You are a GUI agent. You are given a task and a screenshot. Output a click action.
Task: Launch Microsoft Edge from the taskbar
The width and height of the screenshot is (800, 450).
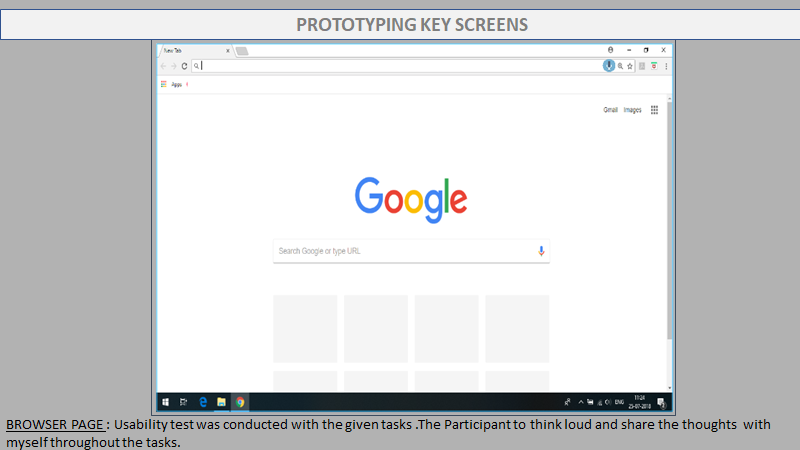pos(203,402)
